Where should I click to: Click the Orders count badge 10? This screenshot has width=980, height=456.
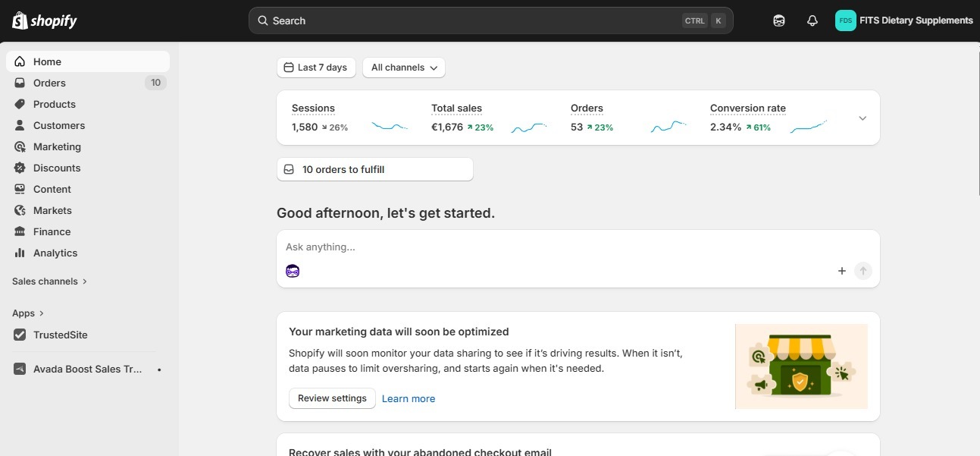155,83
